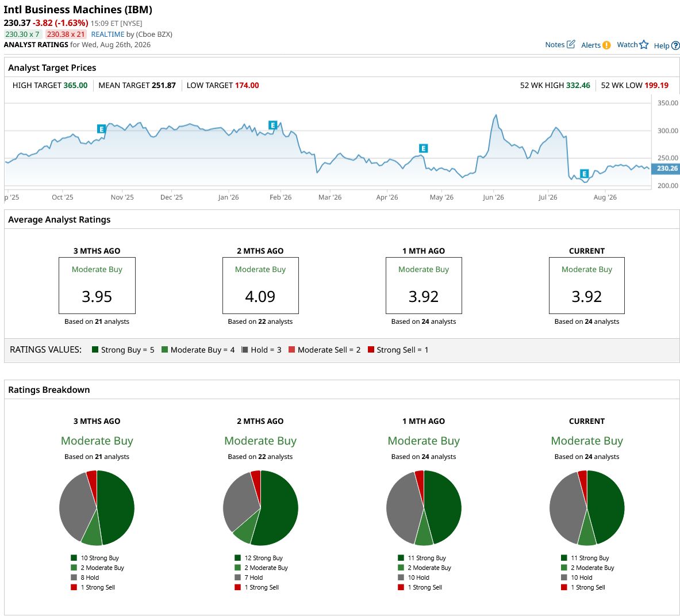Click the 2 MTHS AGO pie chart

pyautogui.click(x=260, y=507)
